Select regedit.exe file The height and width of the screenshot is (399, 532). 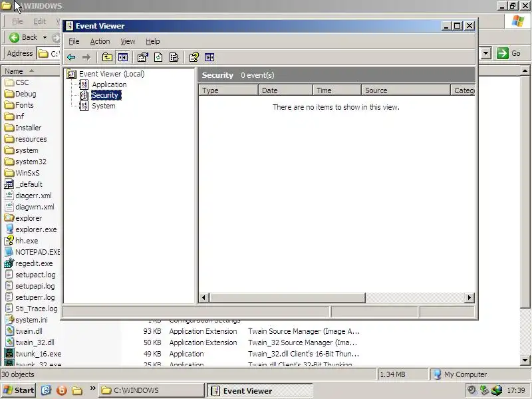[34, 263]
